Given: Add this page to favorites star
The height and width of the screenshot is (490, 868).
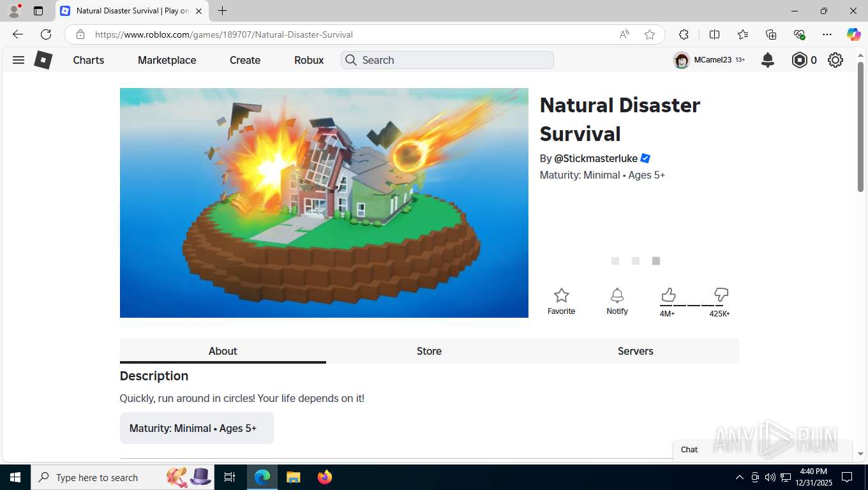Looking at the screenshot, I should [650, 34].
